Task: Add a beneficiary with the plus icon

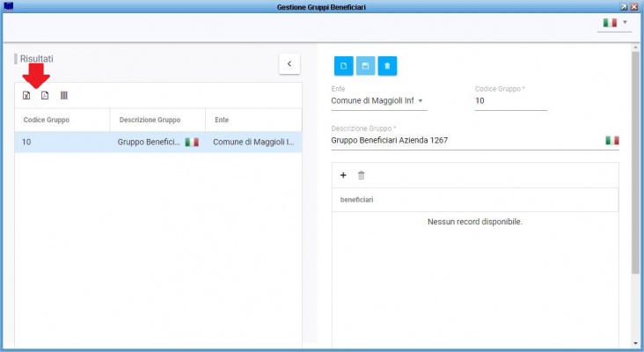Action: click(343, 175)
